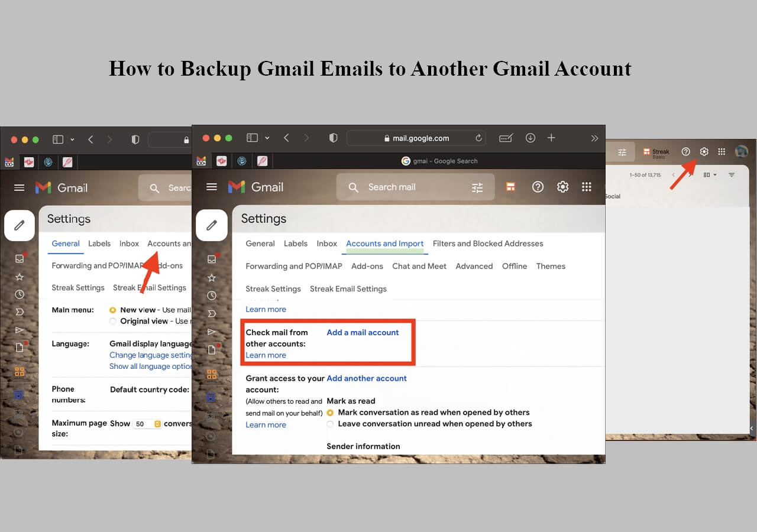Click account avatar in right Gmail window
Image resolution: width=757 pixels, height=532 pixels.
click(x=741, y=152)
